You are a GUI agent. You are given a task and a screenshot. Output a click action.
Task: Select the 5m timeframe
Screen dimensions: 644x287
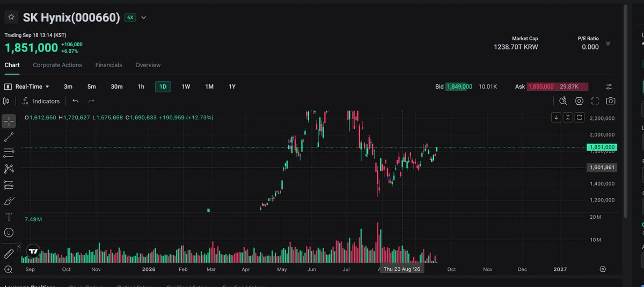92,87
